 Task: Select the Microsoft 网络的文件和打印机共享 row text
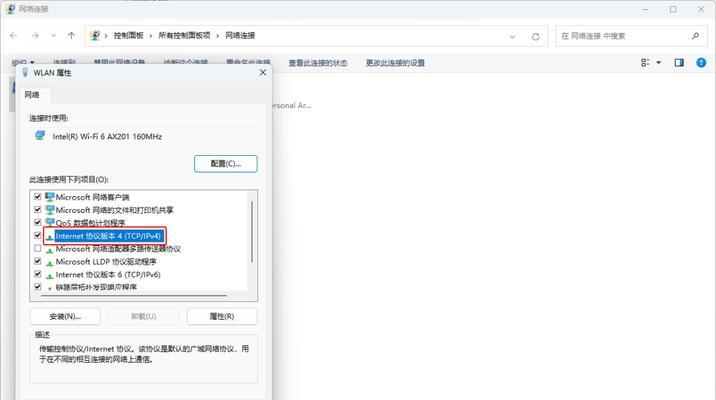click(115, 210)
